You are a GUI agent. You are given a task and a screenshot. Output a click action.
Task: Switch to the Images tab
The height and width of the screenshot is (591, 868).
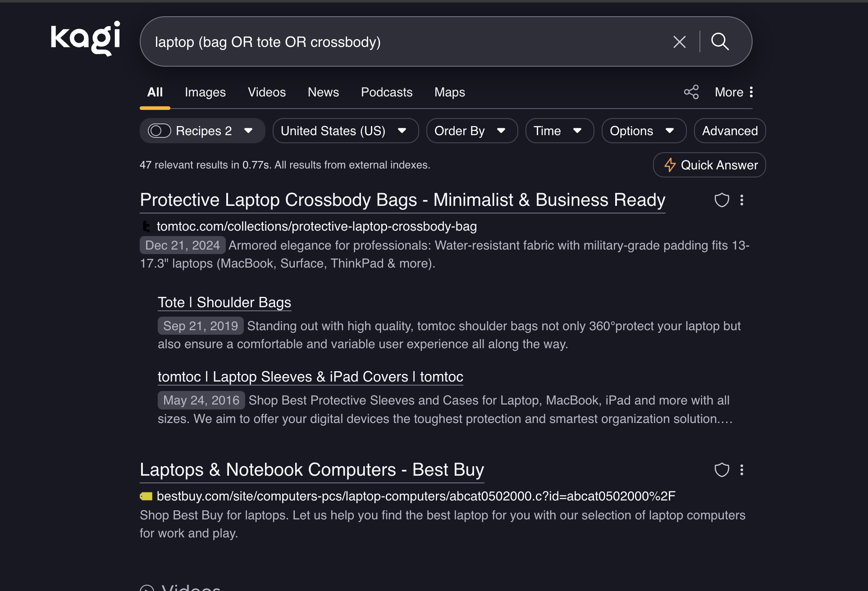coord(205,92)
